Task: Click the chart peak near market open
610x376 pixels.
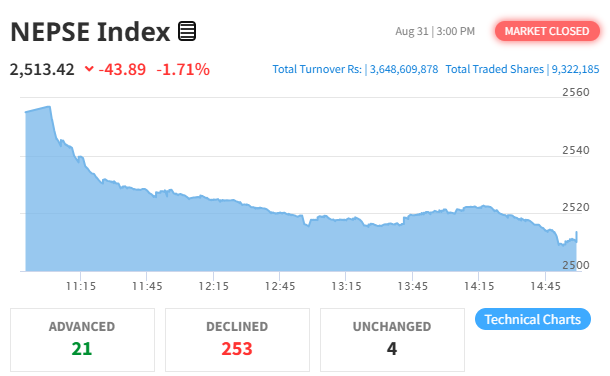Action: point(49,106)
